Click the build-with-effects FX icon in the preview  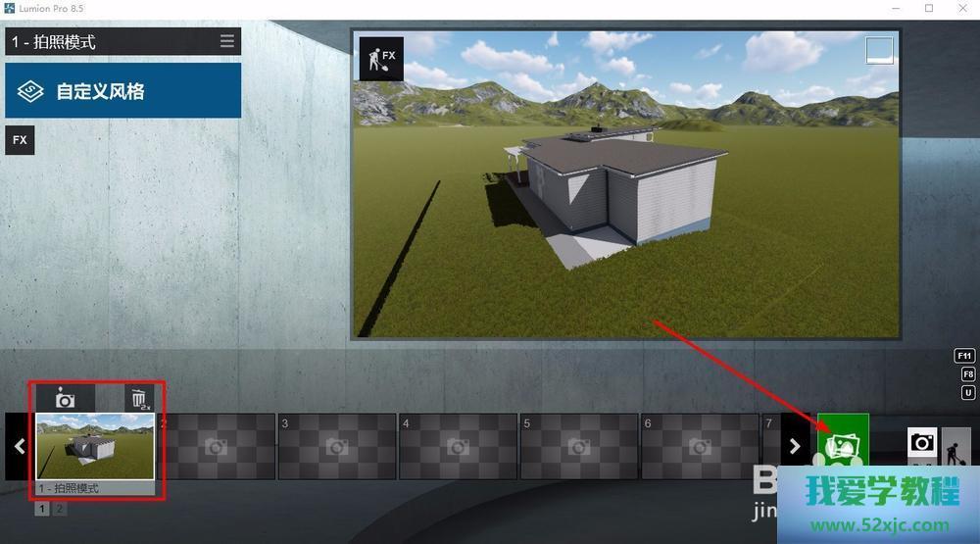[381, 60]
